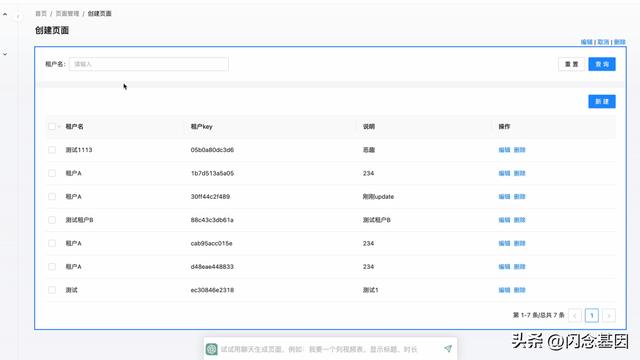Click 删除 link above the panel's top-right
This screenshot has height=360, width=640.
[620, 42]
